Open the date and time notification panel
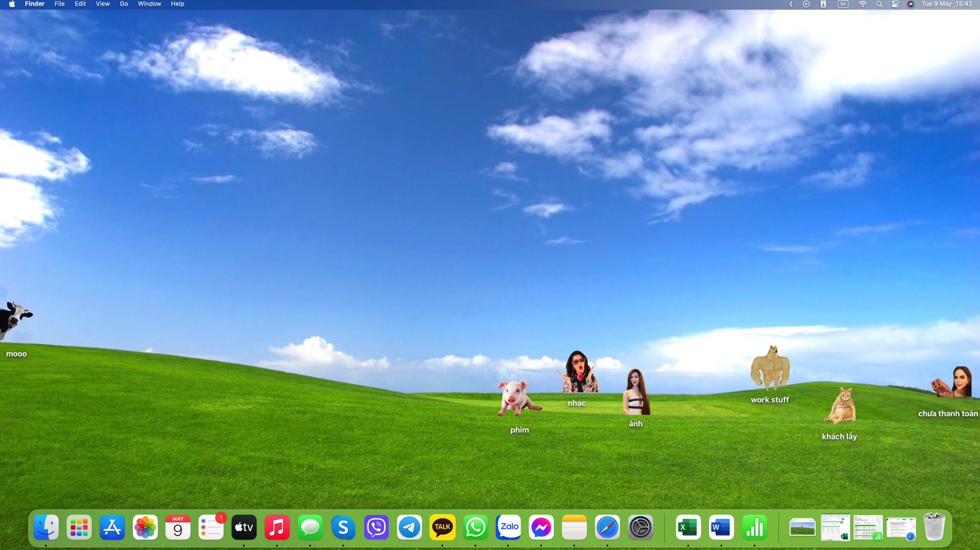Screen dimensions: 980x550 (x=947, y=4)
